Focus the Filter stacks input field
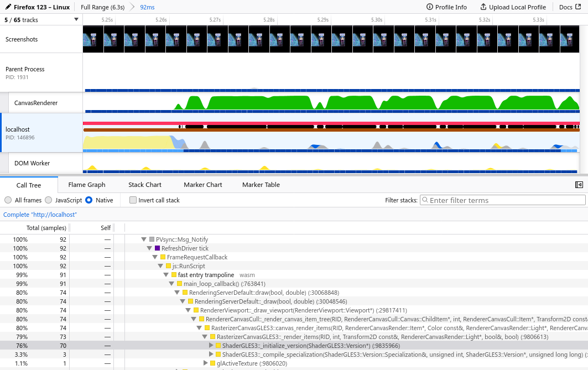Screen dimensions: 588x370 (x=502, y=200)
